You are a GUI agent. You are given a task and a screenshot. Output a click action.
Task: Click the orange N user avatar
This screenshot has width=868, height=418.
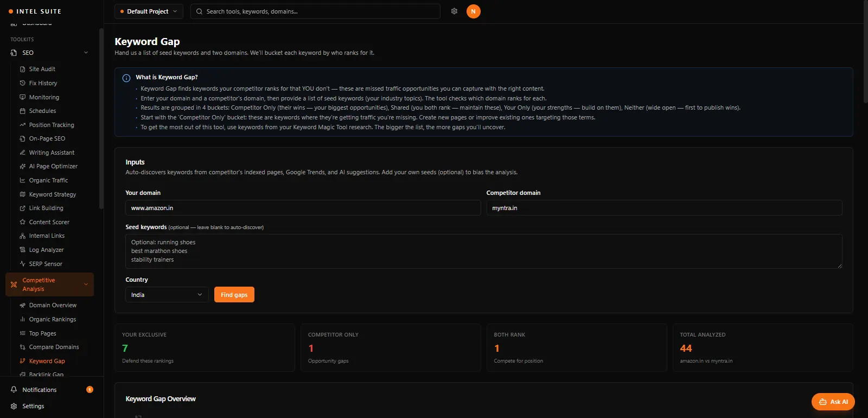[474, 11]
